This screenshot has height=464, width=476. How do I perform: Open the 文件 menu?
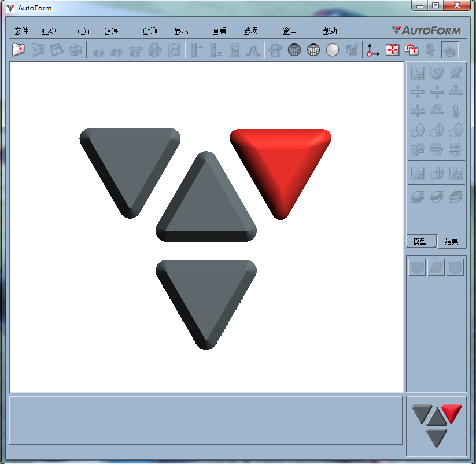pyautogui.click(x=21, y=31)
